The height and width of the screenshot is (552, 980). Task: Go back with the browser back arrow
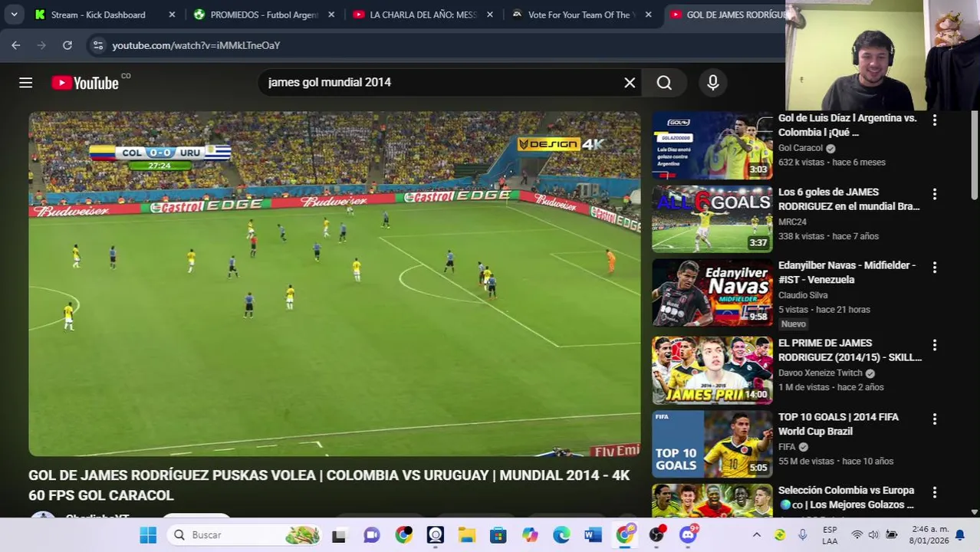pyautogui.click(x=16, y=45)
